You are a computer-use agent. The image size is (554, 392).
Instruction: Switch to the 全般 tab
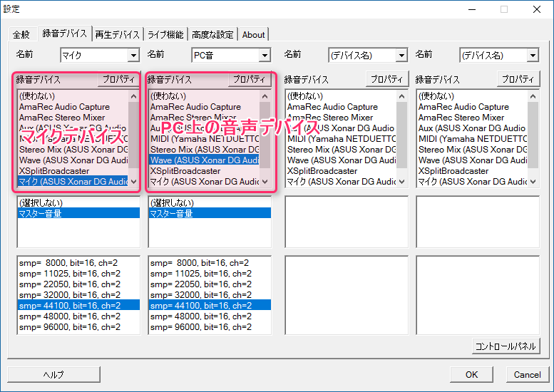(x=21, y=34)
